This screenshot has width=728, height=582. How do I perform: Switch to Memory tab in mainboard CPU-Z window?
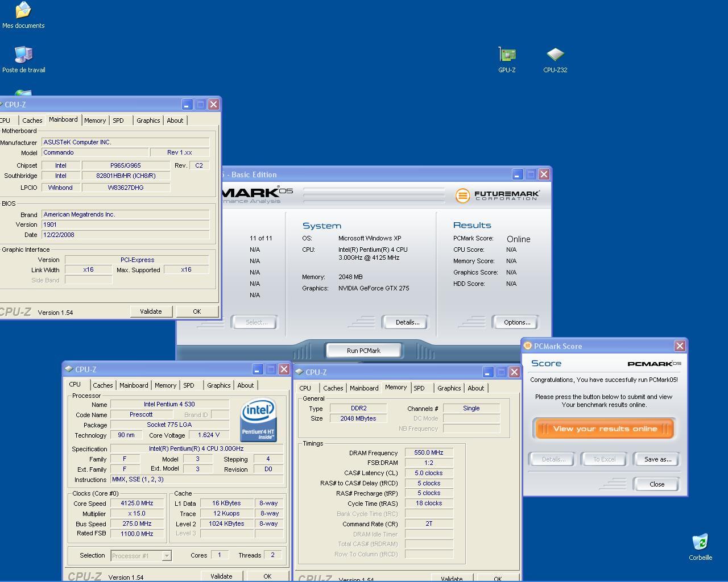[95, 120]
